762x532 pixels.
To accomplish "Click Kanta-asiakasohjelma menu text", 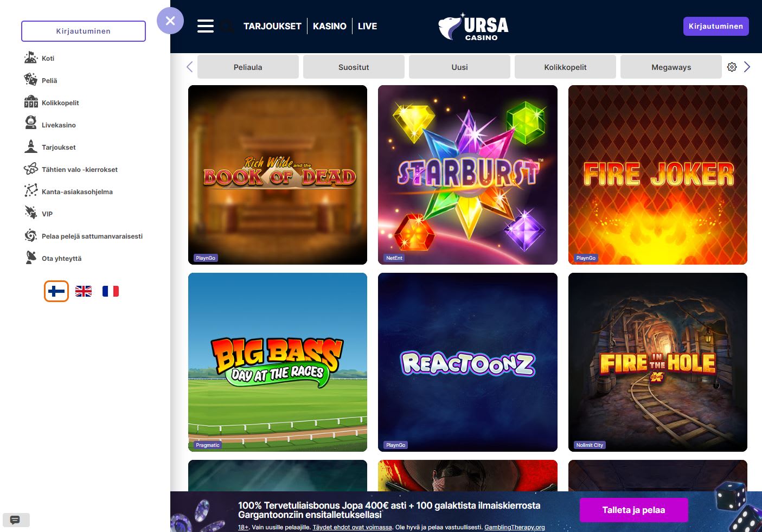I will 77,191.
